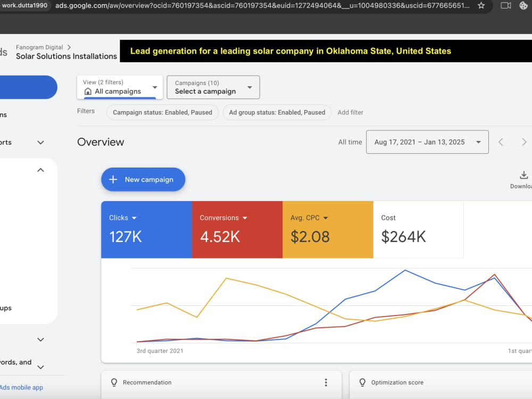Select the blue Clicks 127K scorecard
The height and width of the screenshot is (399, 532).
click(x=147, y=230)
